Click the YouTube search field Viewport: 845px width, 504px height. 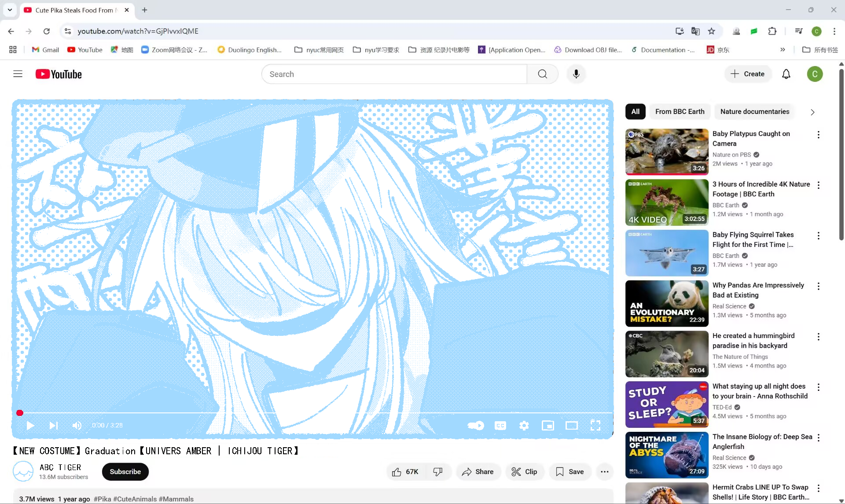tap(394, 74)
